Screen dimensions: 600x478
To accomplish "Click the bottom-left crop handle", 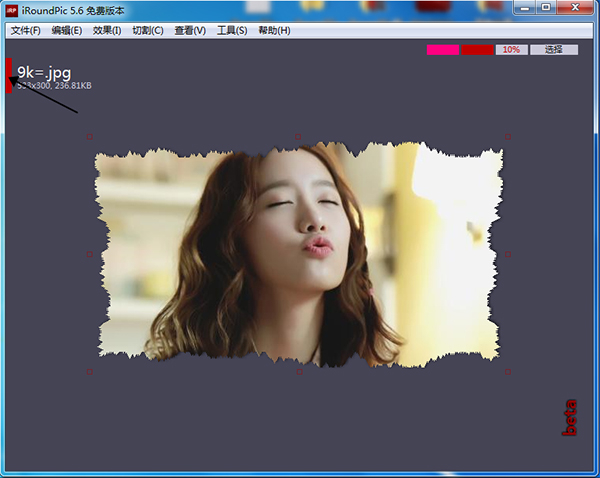I will [x=90, y=372].
